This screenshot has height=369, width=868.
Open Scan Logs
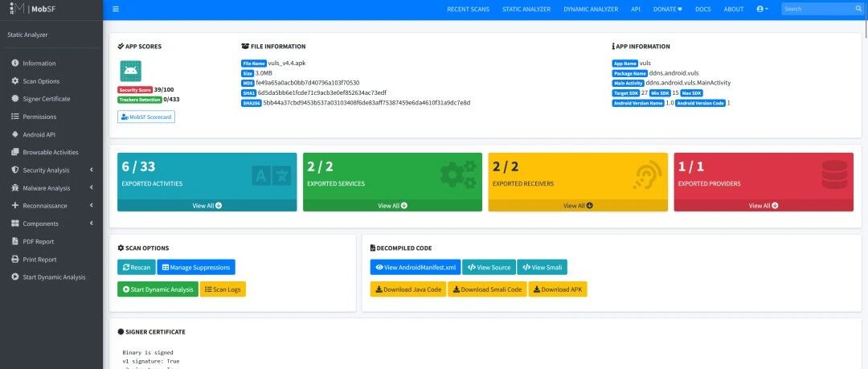tap(223, 289)
